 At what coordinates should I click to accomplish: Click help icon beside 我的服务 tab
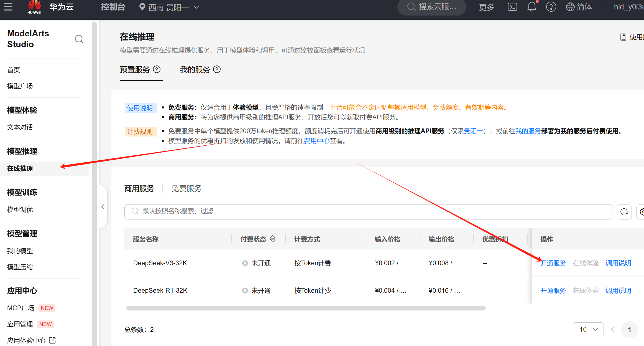[217, 69]
